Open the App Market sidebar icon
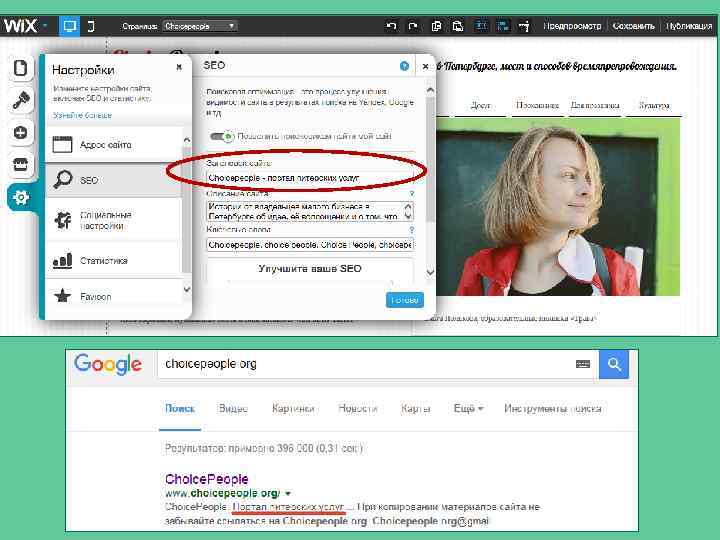Screen dimensions: 720x540 pyautogui.click(x=21, y=164)
